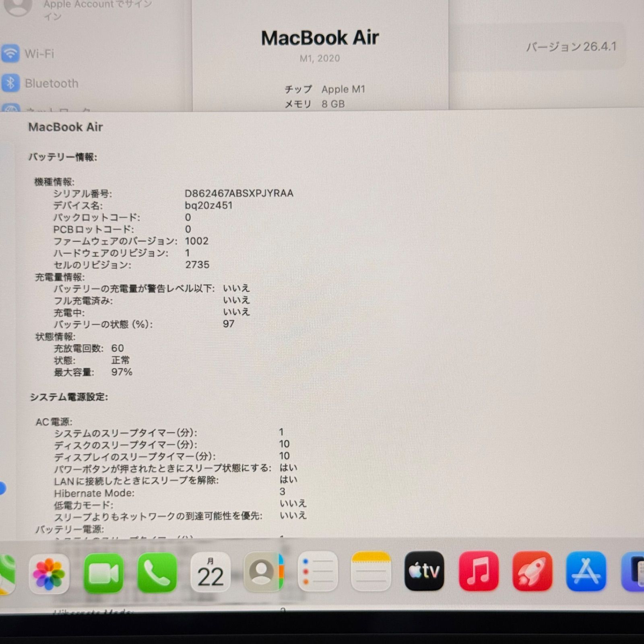Open the Phone app in the Dock
Viewport: 644px width, 644px height.
pos(157,573)
